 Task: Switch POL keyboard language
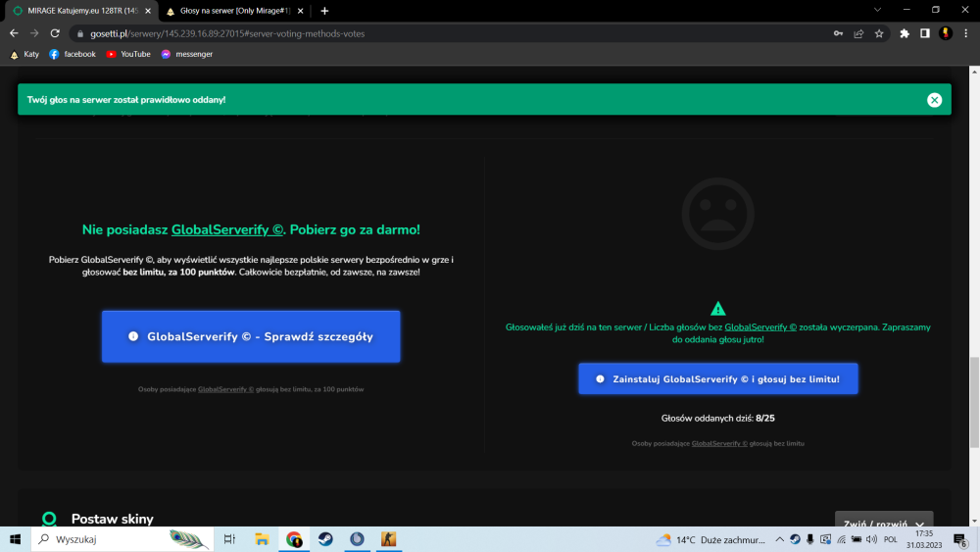(891, 539)
